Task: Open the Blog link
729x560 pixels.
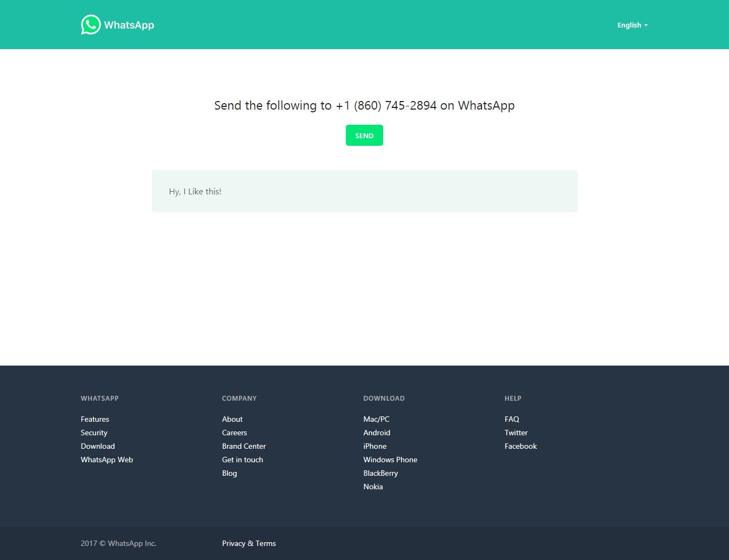Action: (230, 473)
